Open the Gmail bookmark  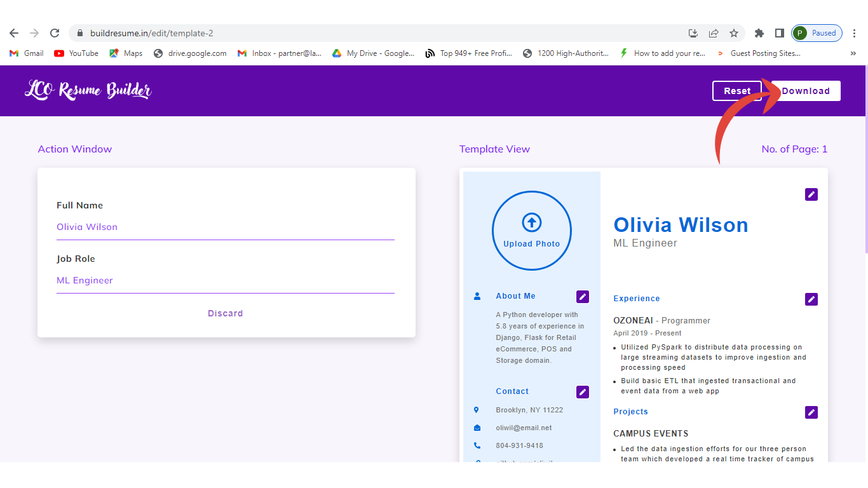pos(27,53)
